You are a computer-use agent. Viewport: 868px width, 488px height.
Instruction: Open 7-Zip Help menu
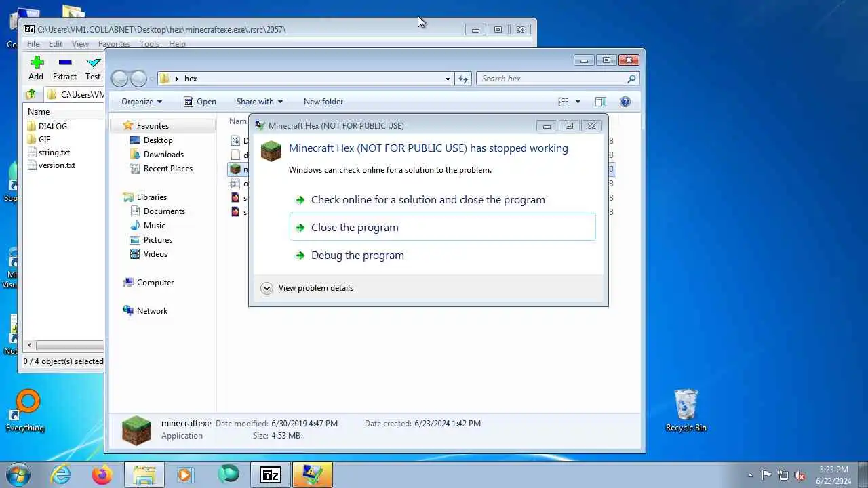click(177, 44)
